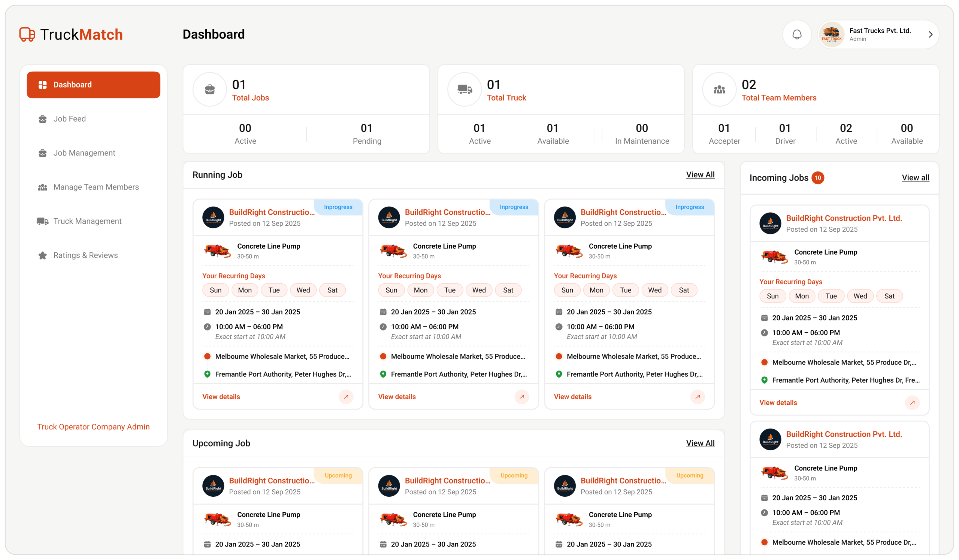This screenshot has width=959, height=560.
Task: Click View All for Upcoming Job
Action: 700,443
